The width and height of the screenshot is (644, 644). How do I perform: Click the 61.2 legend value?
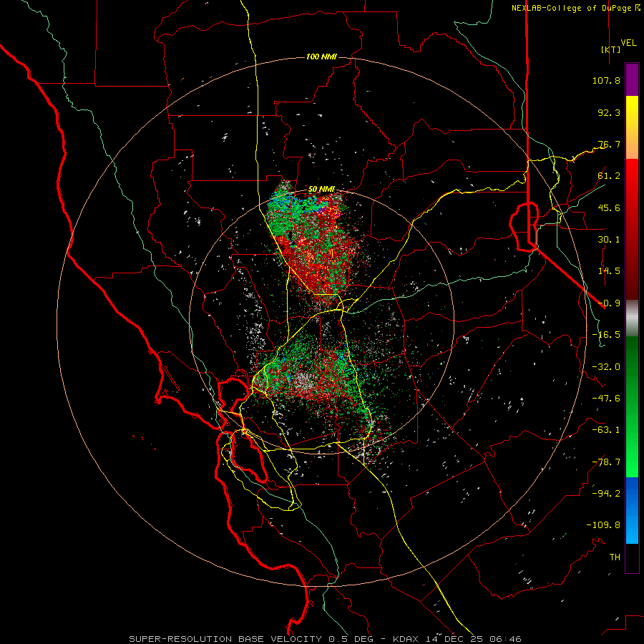pos(609,176)
